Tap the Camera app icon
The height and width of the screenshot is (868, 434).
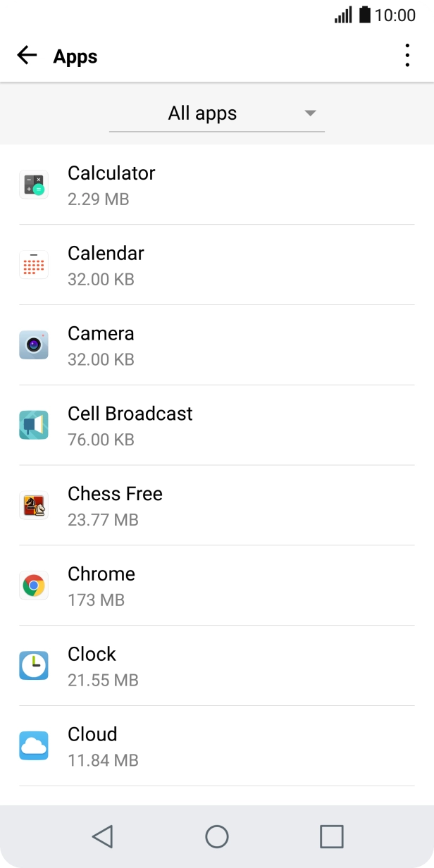(34, 345)
